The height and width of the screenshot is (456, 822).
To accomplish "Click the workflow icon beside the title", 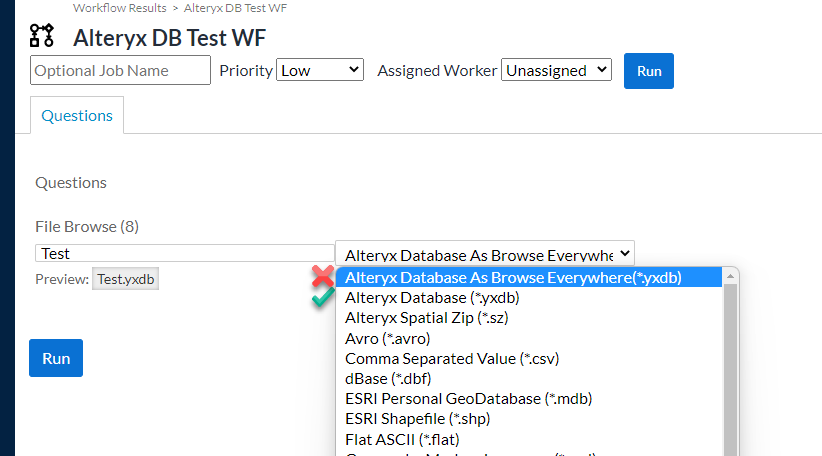I will pos(42,37).
